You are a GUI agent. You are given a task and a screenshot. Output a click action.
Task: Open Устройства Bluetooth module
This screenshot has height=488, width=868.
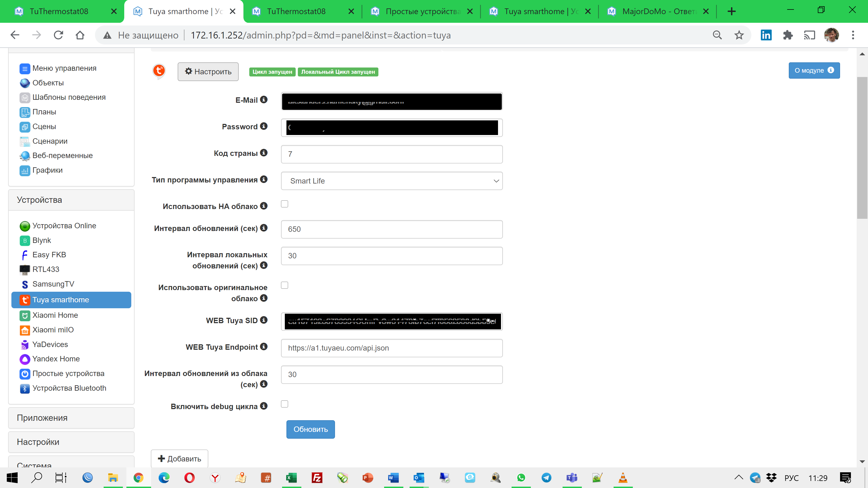[x=69, y=388]
